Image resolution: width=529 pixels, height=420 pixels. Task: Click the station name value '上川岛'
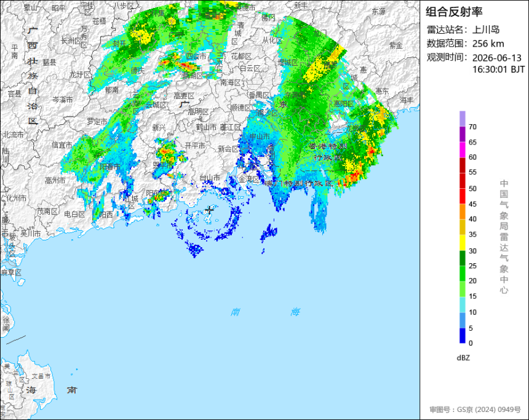(x=486, y=30)
